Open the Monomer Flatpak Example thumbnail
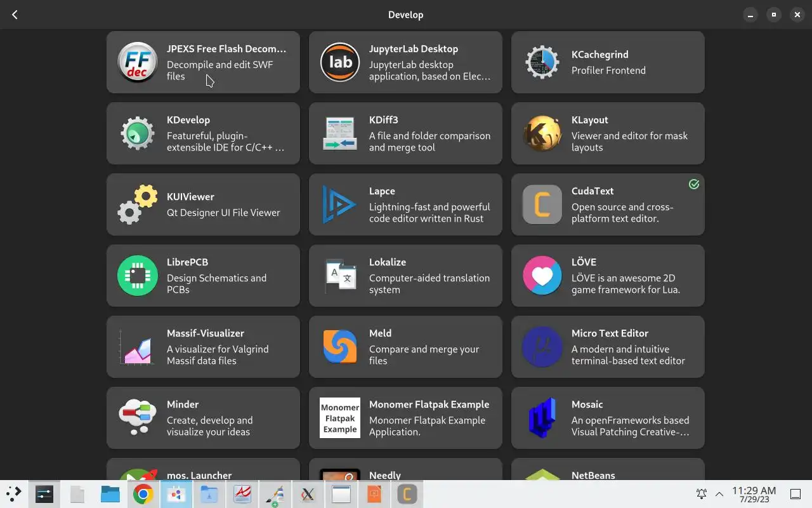Screen dimensions: 812x508 (x=340, y=418)
